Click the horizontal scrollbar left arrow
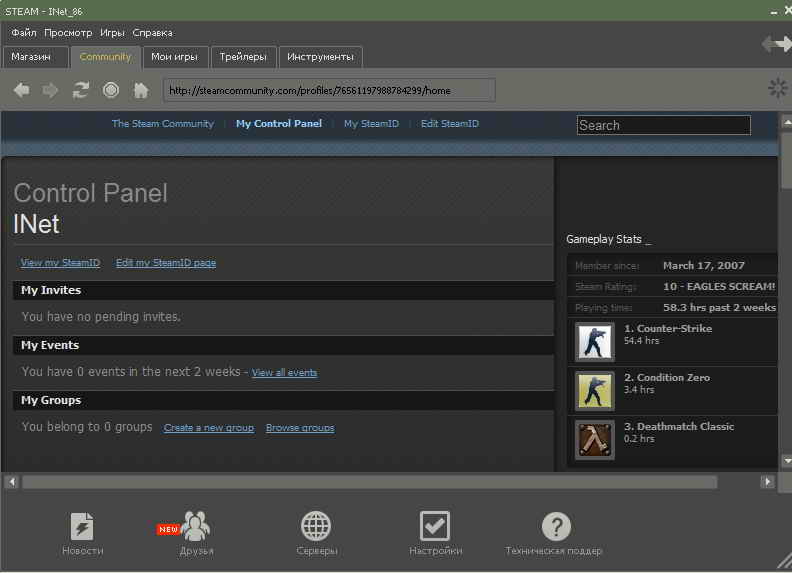The image size is (792, 573). pyautogui.click(x=12, y=482)
